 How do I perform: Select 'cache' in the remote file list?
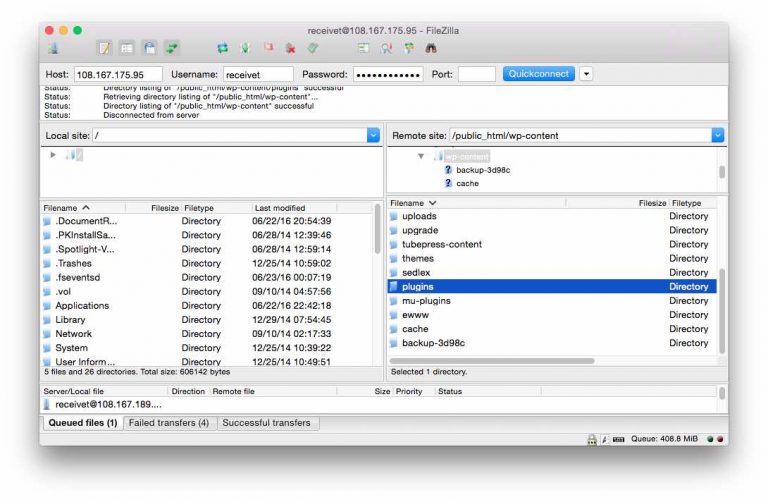click(552, 329)
